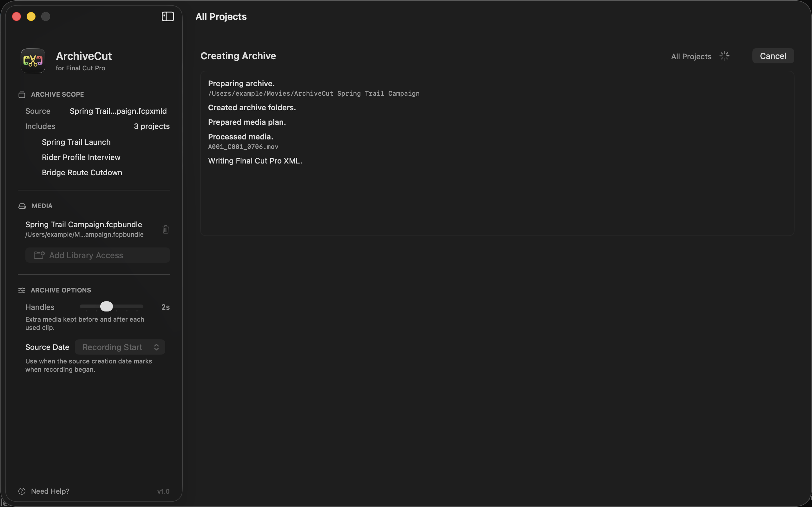812x507 pixels.
Task: Toggle the sidebar panel icon
Action: pos(168,16)
